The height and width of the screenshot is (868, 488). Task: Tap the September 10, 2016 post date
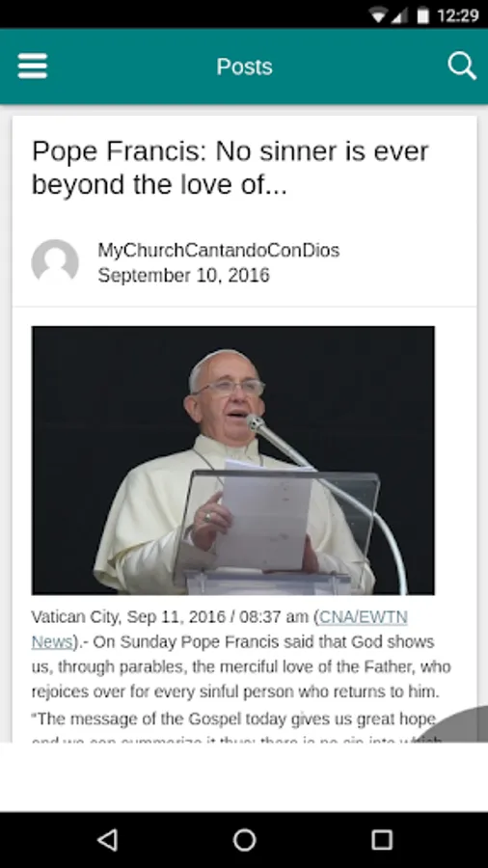(183, 275)
